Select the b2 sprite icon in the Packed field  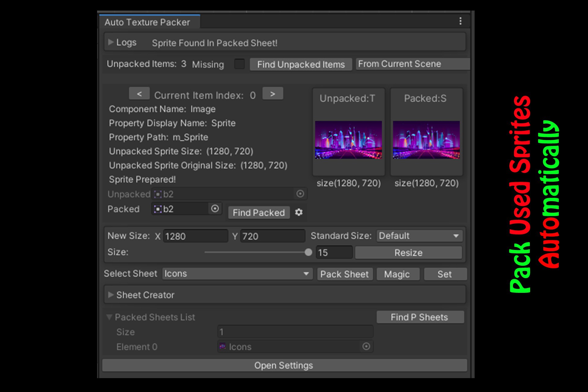coord(158,208)
